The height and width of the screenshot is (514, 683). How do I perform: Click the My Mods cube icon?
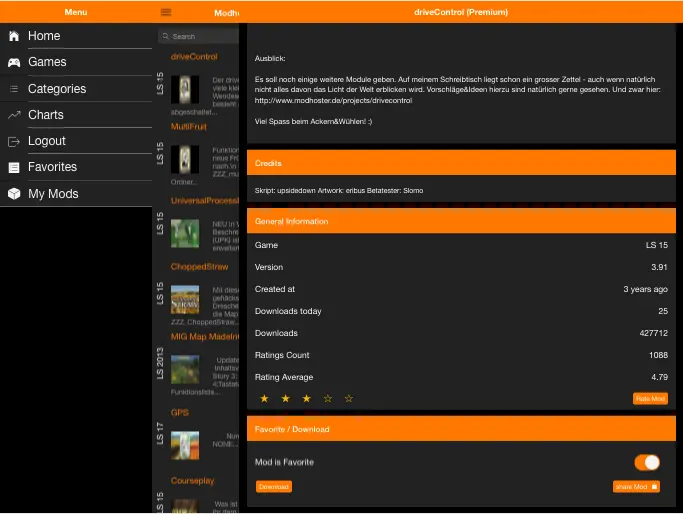point(14,194)
